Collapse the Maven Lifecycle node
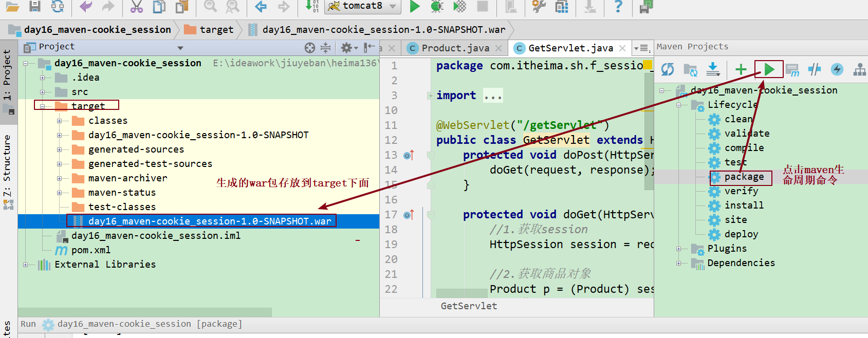868x338 pixels. (679, 105)
